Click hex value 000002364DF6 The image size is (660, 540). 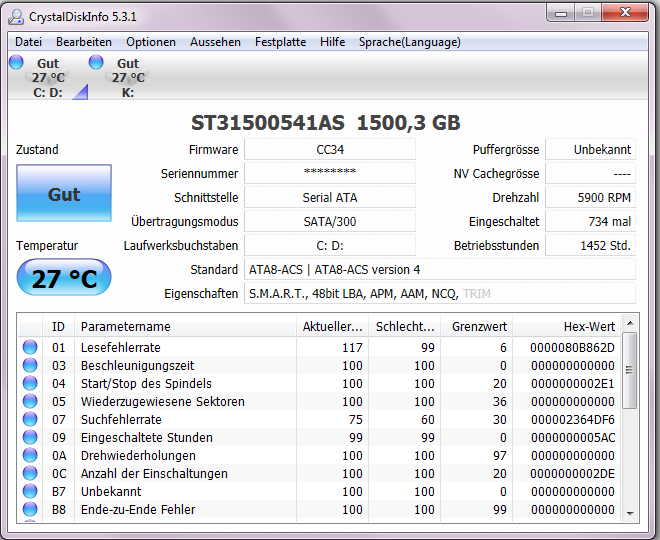(x=572, y=420)
